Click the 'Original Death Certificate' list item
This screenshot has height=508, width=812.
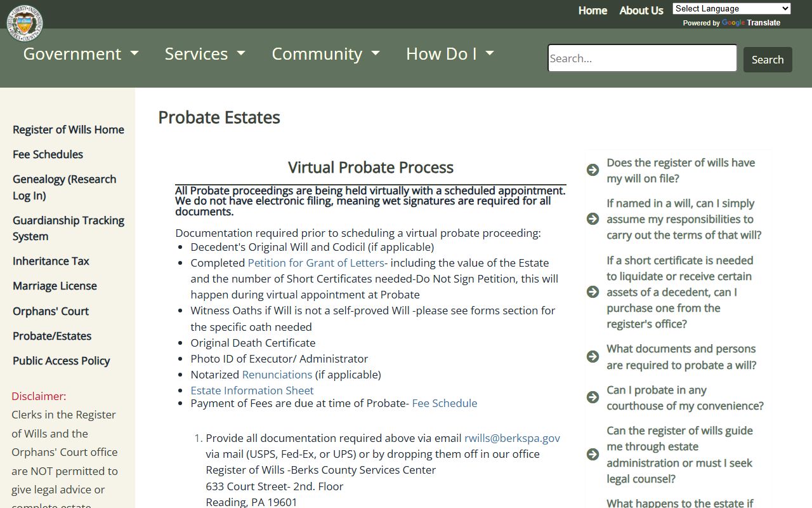point(252,343)
